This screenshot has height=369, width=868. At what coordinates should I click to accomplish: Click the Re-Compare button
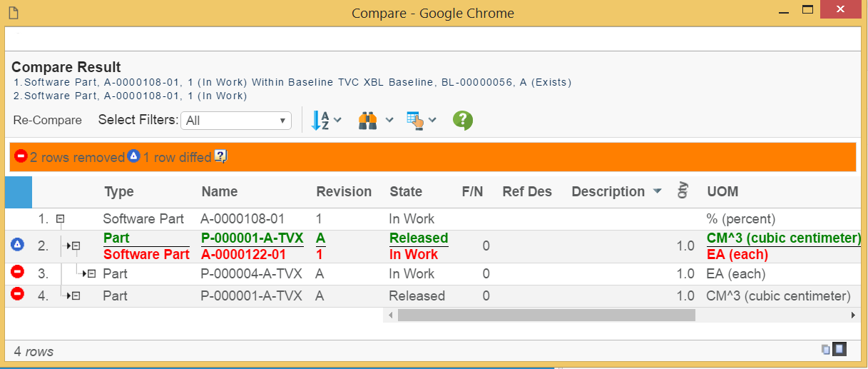[x=47, y=120]
